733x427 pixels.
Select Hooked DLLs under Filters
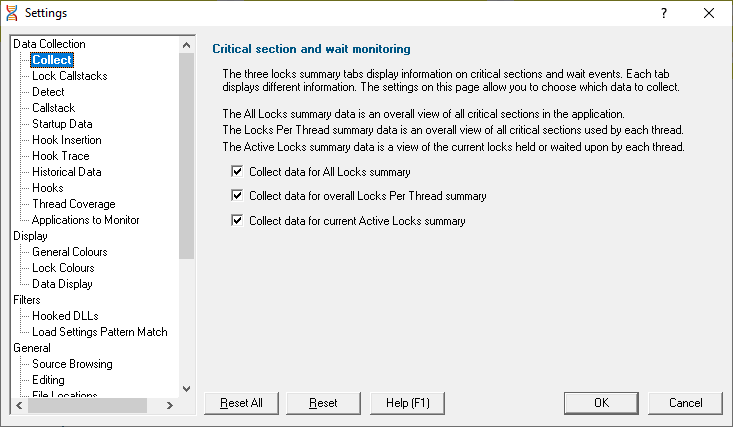pyautogui.click(x=65, y=316)
